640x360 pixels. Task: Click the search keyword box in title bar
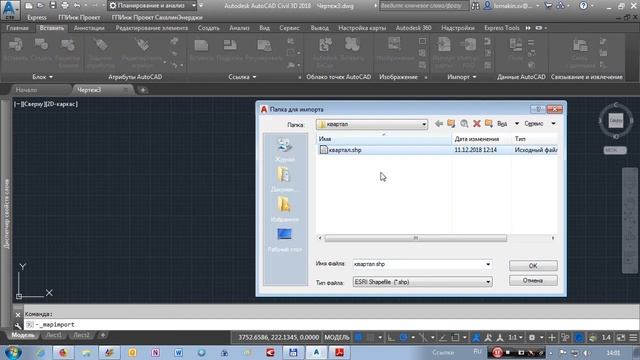tap(424, 6)
